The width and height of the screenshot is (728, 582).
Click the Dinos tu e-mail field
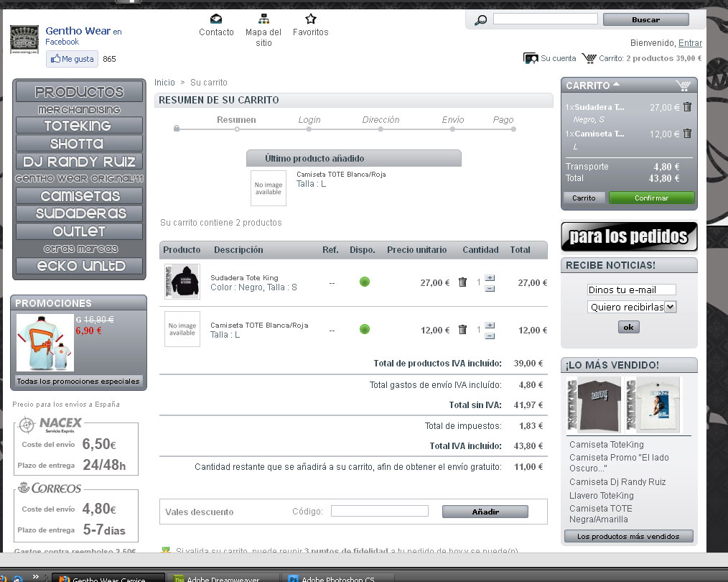(x=631, y=290)
